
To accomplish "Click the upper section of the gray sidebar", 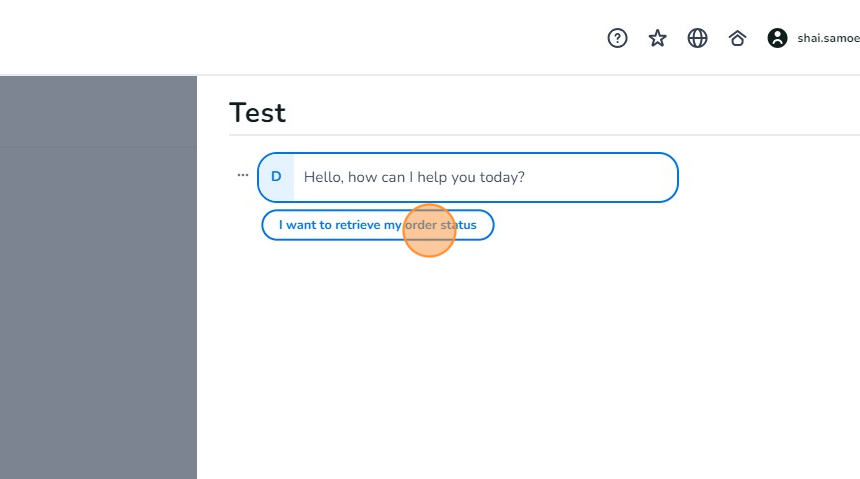I will click(x=98, y=110).
